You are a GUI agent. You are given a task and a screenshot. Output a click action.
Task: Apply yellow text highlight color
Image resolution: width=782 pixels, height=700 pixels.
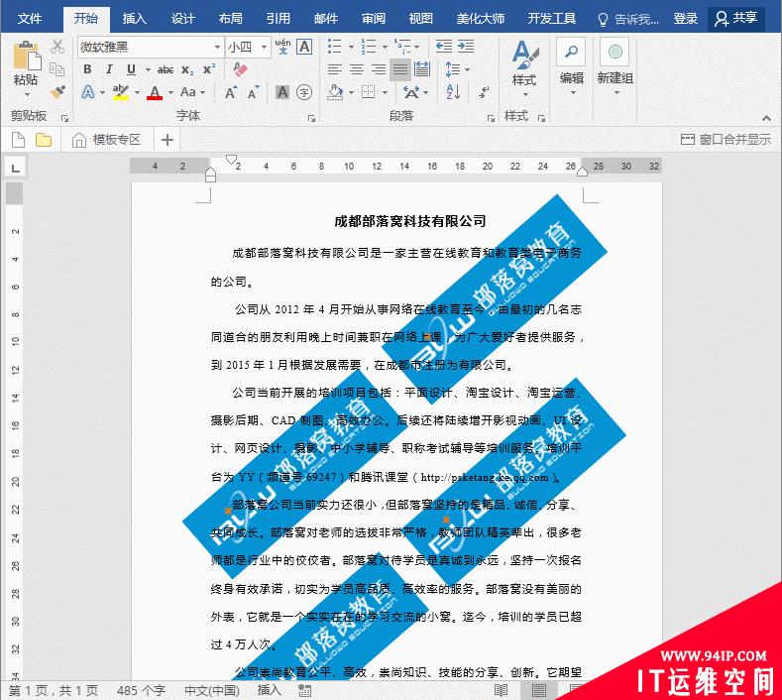(x=120, y=92)
